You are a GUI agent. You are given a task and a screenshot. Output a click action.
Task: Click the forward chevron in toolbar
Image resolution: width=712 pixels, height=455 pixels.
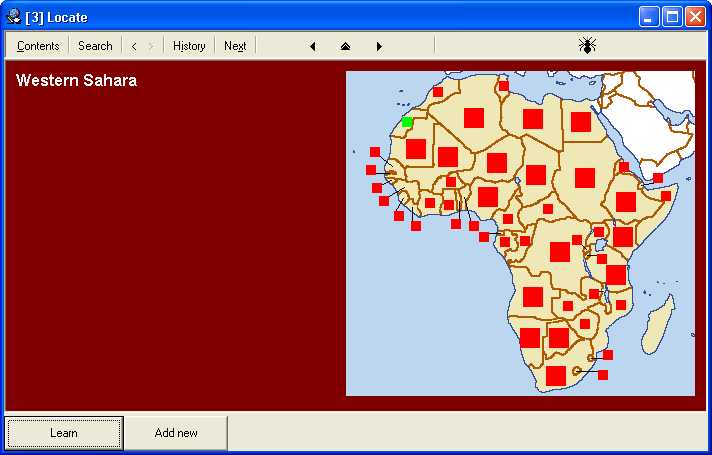click(150, 46)
